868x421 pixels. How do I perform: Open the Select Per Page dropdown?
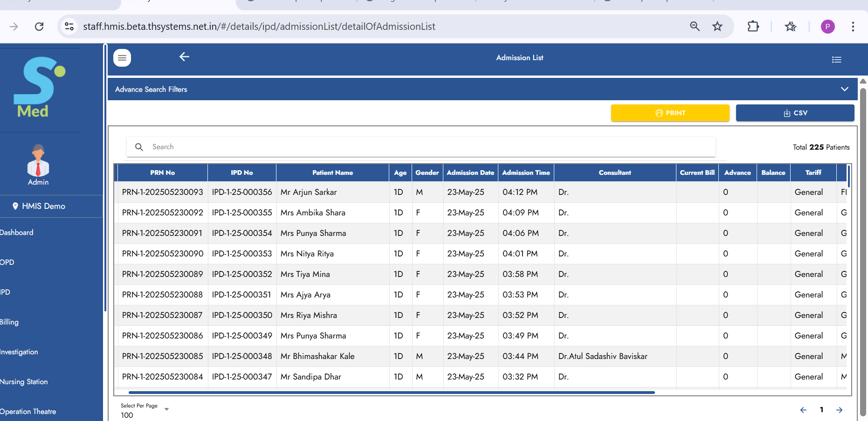(x=145, y=411)
